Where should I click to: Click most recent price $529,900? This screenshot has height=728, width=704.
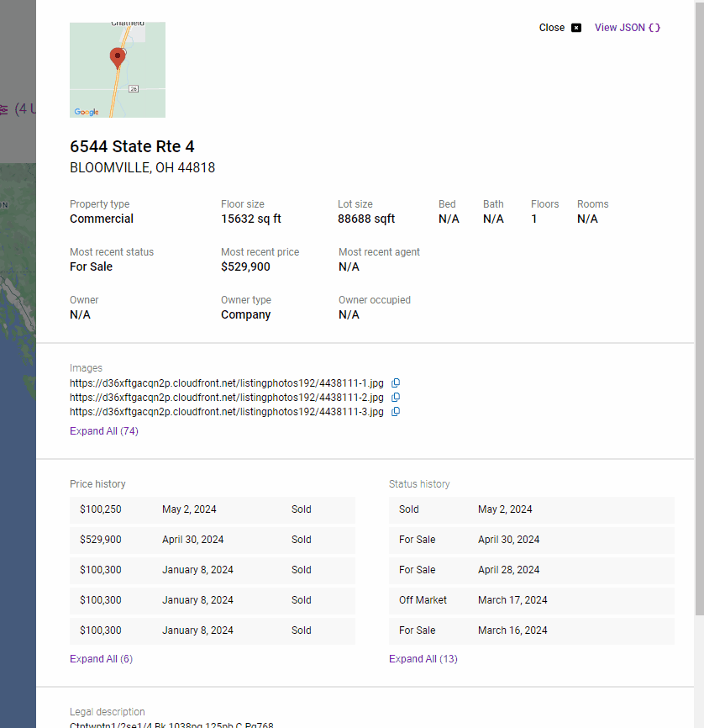245,266
